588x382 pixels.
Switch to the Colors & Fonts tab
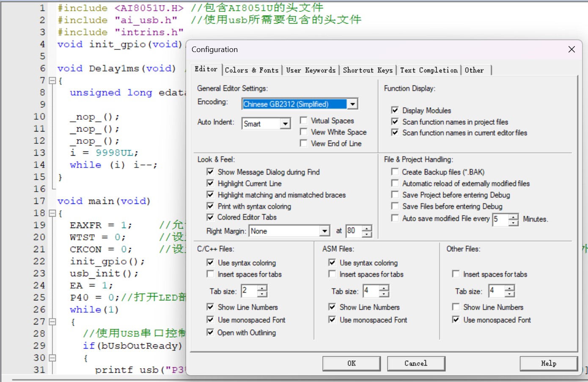[x=252, y=70]
